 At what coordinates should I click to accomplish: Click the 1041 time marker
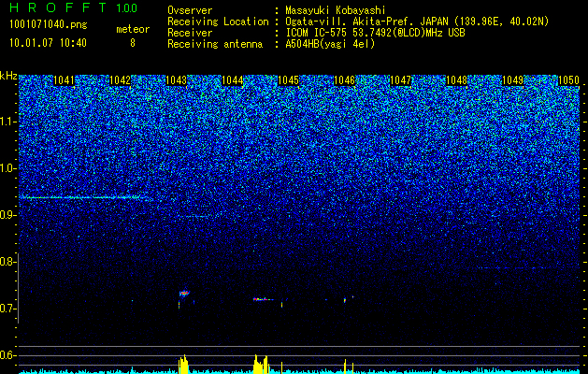[65, 80]
